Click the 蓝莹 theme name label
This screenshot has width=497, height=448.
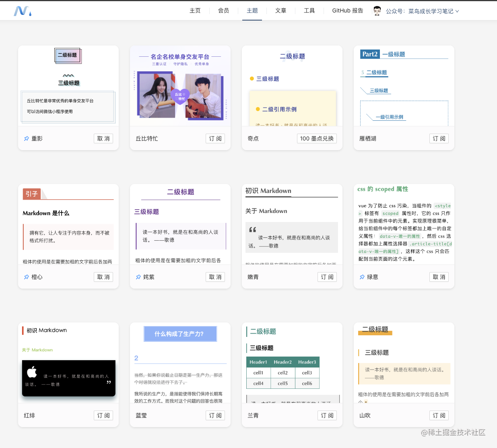click(141, 415)
